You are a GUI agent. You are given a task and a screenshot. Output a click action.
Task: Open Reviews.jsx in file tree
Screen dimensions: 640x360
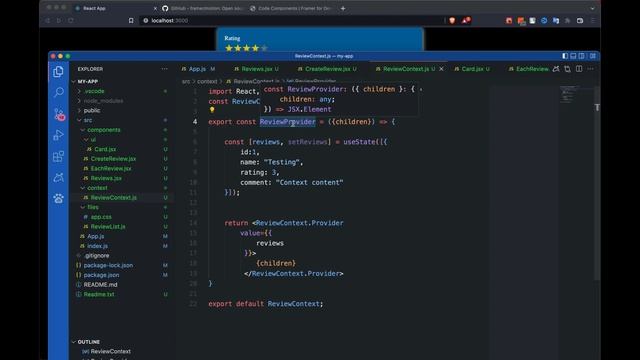tap(106, 178)
